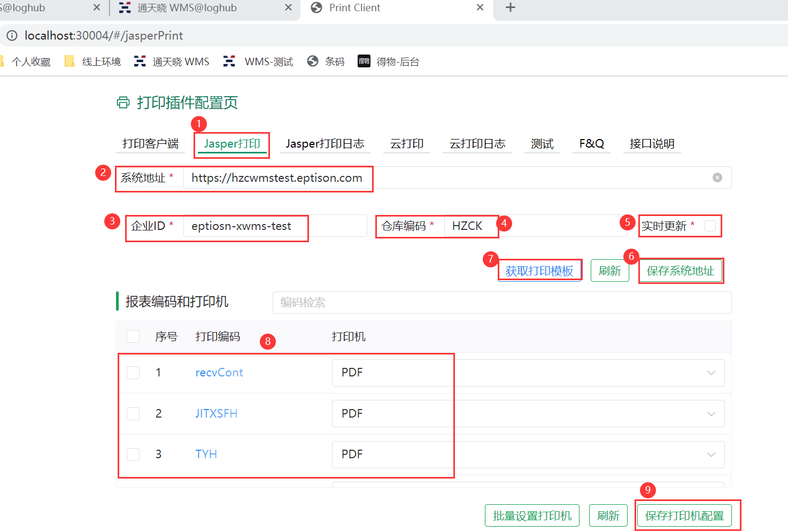Open the 通天晓 WMS bookmark
This screenshot has width=788, height=532.
click(172, 62)
